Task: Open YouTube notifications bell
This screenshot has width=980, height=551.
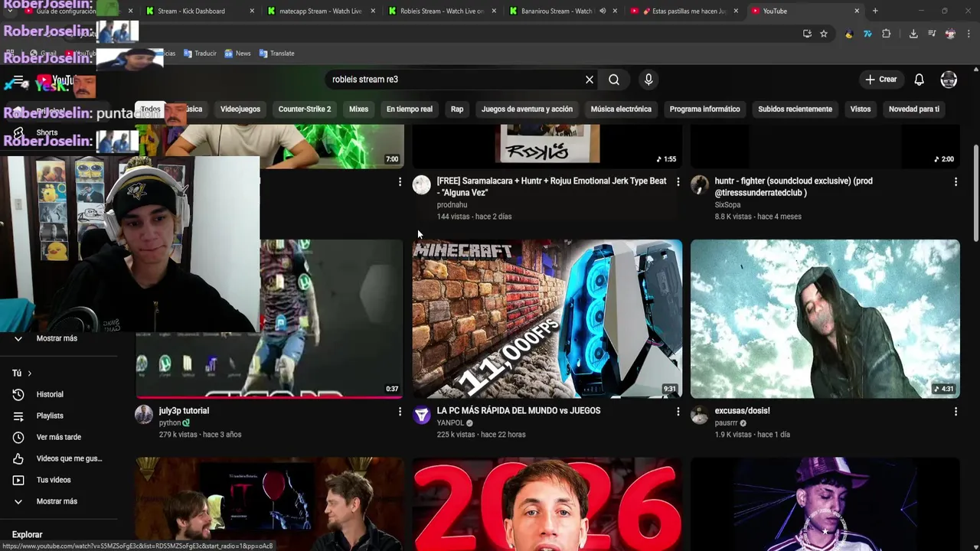Action: click(x=919, y=80)
